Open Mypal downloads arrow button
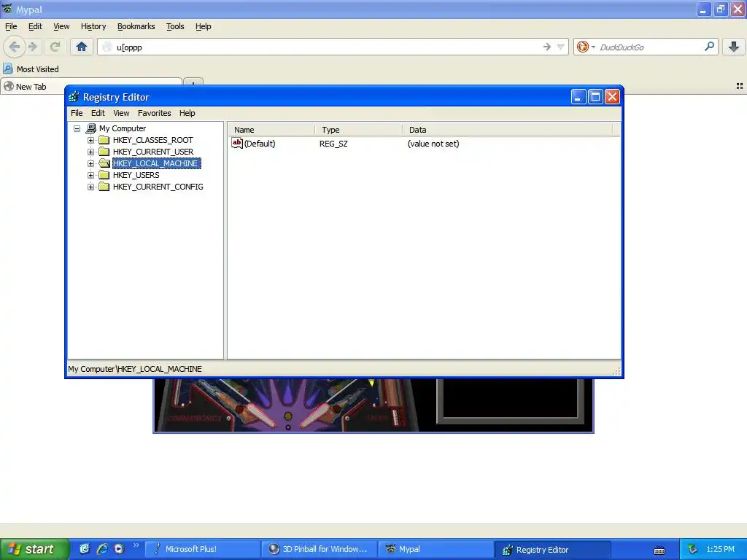The width and height of the screenshot is (747, 560). tap(734, 47)
